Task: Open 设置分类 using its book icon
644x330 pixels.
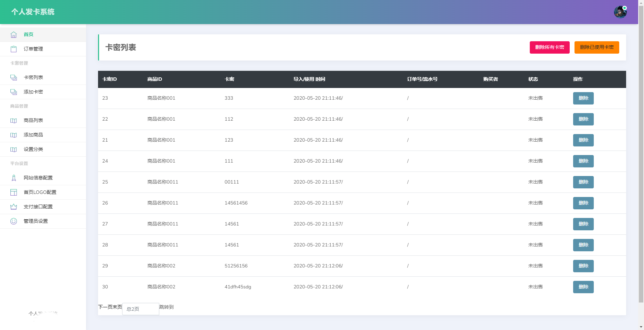Action: click(13, 149)
